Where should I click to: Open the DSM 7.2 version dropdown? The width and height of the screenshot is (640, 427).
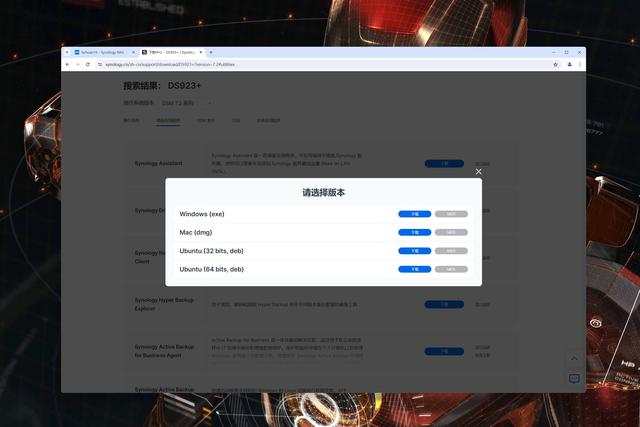187,103
